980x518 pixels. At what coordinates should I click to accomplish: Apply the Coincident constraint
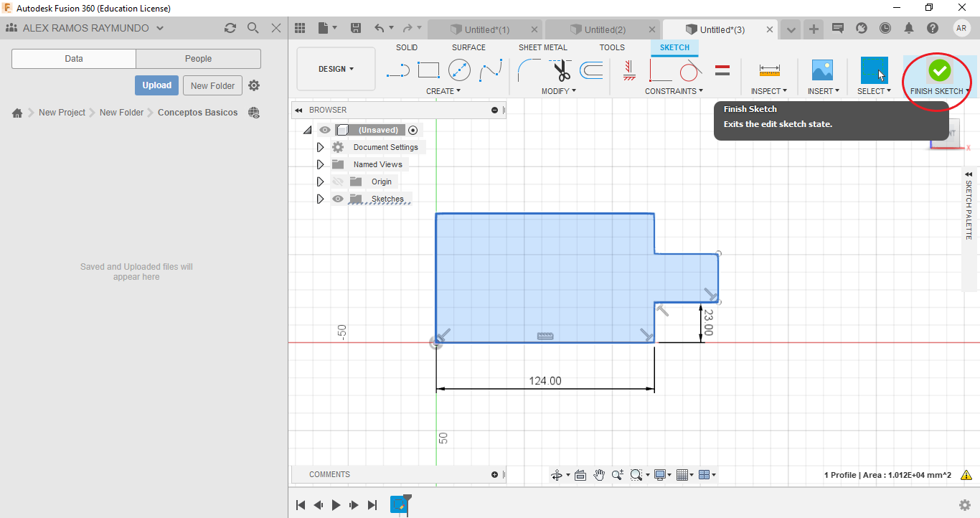[x=660, y=70]
